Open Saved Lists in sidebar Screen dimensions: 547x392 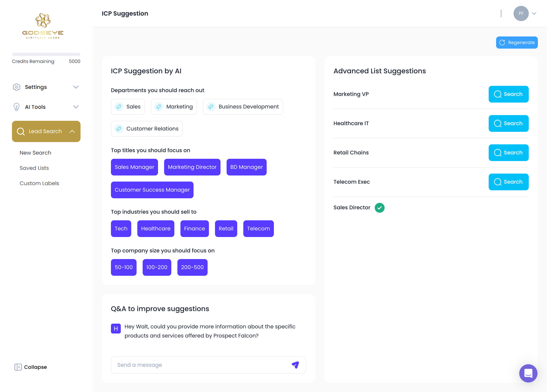(x=34, y=168)
